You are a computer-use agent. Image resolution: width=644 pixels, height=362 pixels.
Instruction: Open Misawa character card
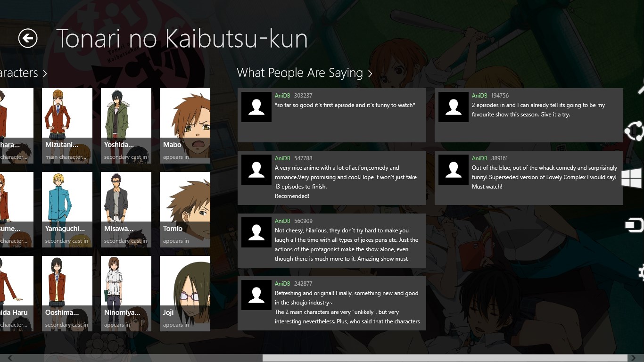[126, 210]
